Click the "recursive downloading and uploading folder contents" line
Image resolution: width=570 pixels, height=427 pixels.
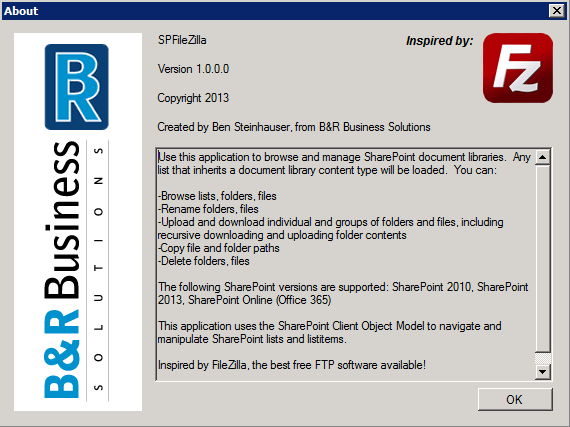pos(282,235)
